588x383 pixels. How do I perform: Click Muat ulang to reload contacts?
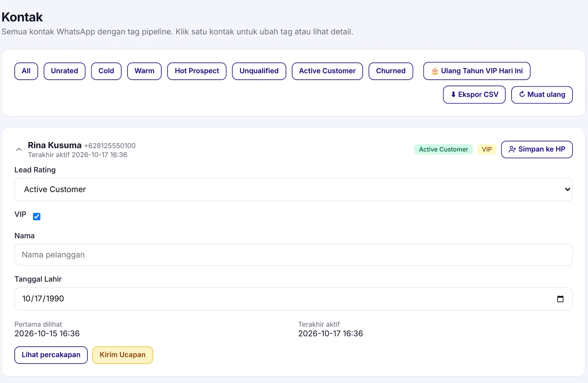[x=542, y=95]
